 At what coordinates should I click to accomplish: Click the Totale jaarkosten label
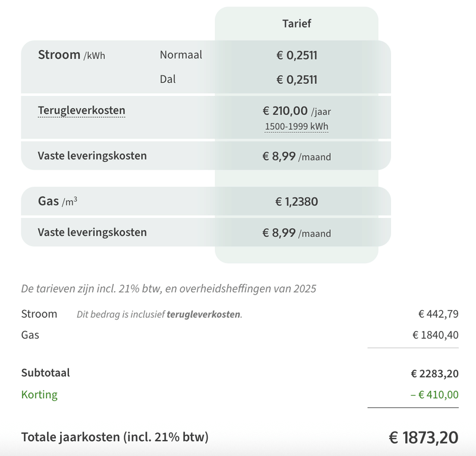pos(115,437)
